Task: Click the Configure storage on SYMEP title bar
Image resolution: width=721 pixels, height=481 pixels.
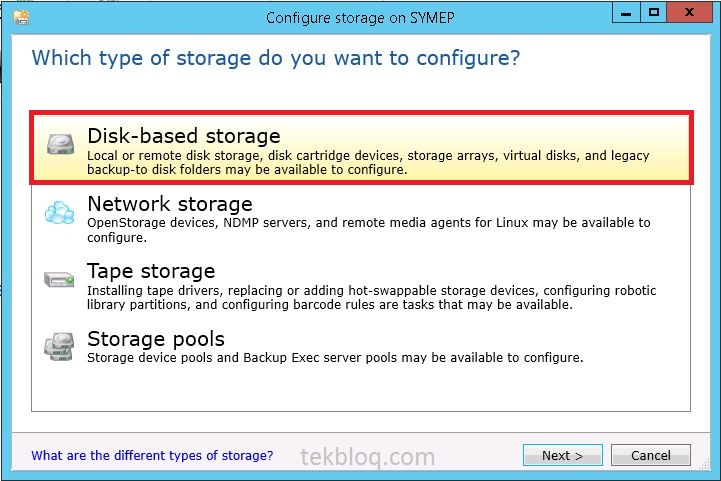Action: click(360, 18)
